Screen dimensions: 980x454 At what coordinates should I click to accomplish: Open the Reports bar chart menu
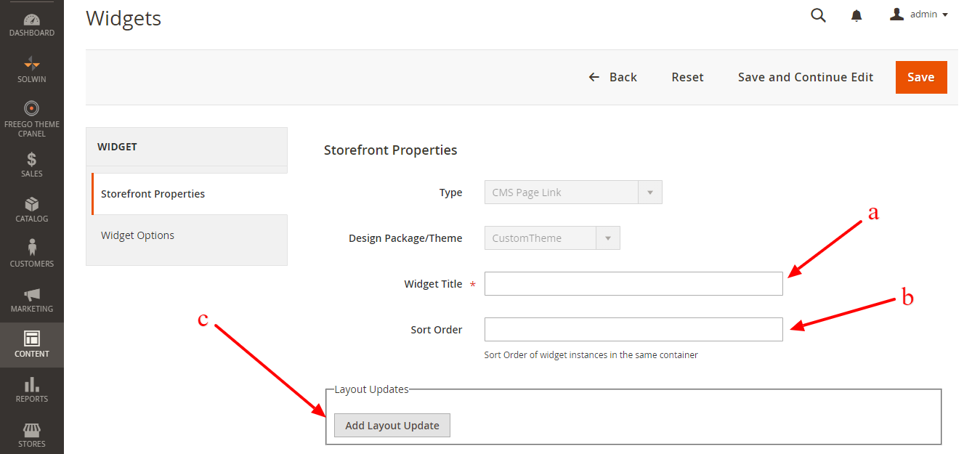point(31,389)
